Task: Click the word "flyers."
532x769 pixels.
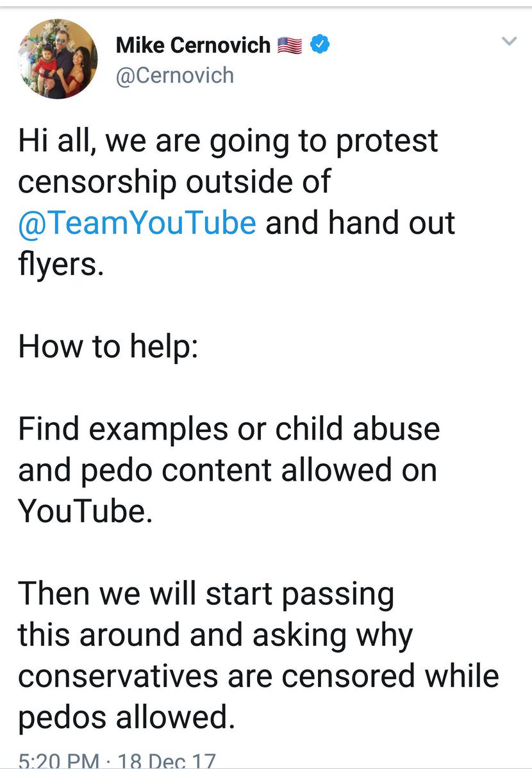Action: click(x=60, y=264)
